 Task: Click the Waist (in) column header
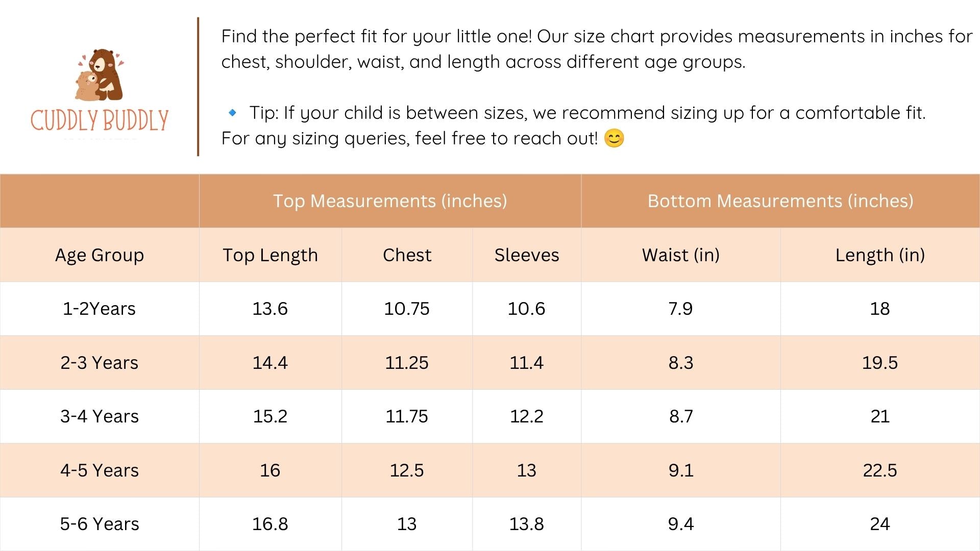coord(681,255)
